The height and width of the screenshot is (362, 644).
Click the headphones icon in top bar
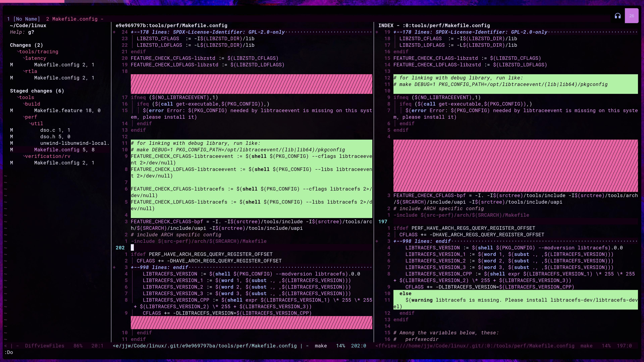tap(618, 16)
